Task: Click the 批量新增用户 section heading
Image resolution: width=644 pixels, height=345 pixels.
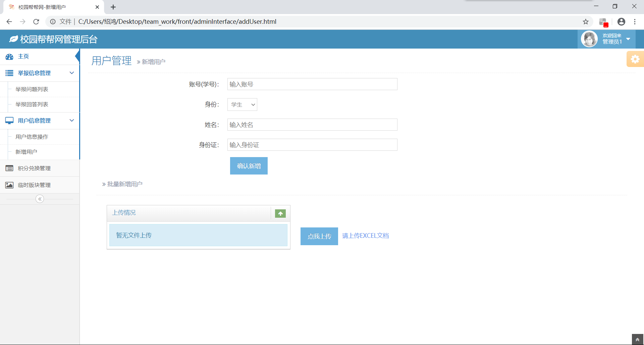Action: click(x=125, y=184)
